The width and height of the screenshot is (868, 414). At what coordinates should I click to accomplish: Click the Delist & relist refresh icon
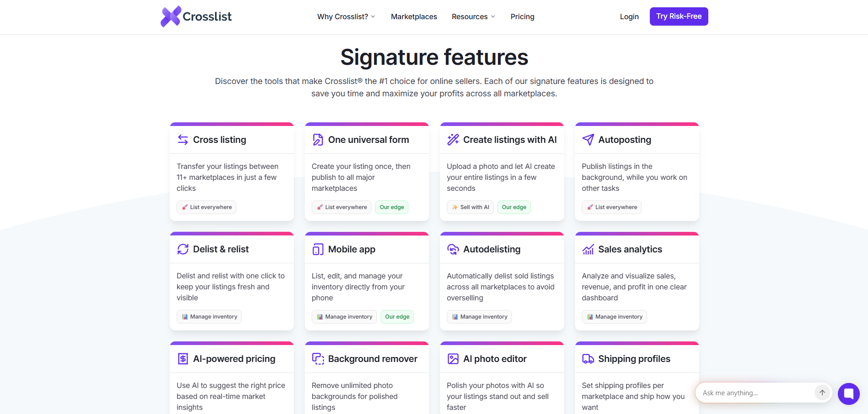click(183, 249)
